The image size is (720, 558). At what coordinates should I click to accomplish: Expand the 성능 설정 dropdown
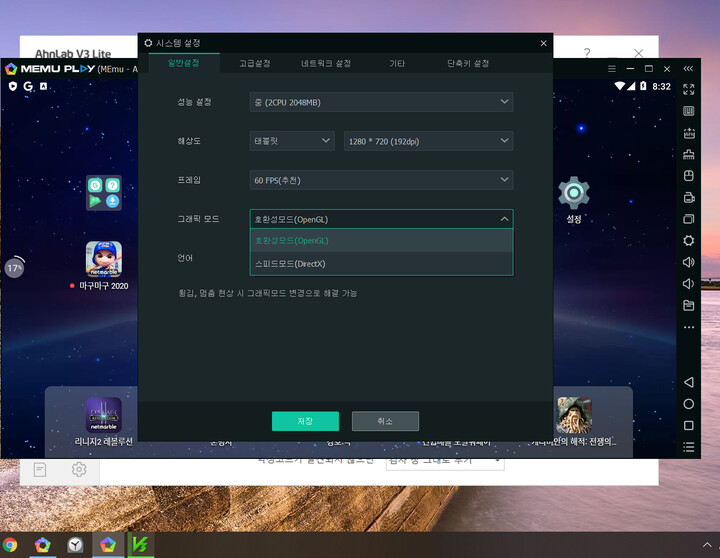click(381, 102)
